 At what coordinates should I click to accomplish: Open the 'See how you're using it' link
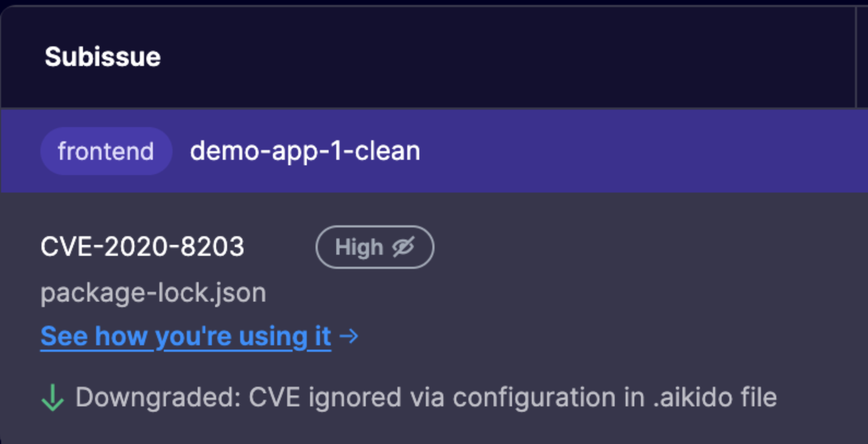pos(185,336)
